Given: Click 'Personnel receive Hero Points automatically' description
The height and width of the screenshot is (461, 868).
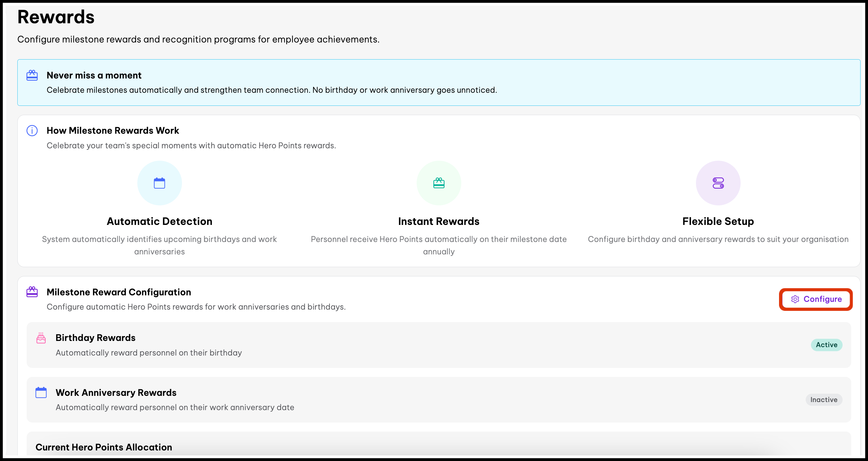Looking at the screenshot, I should pos(439,245).
